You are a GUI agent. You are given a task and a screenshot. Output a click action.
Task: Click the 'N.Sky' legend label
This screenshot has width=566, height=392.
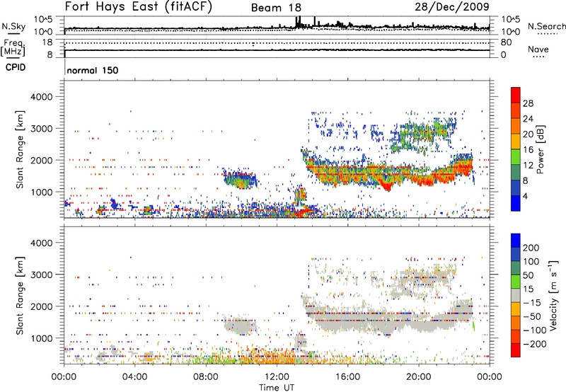[13, 26]
